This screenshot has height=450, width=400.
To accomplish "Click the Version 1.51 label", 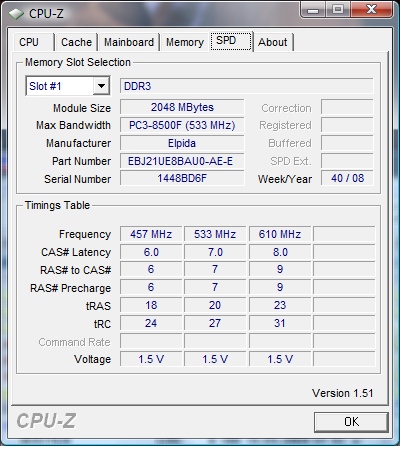I will coord(342,393).
